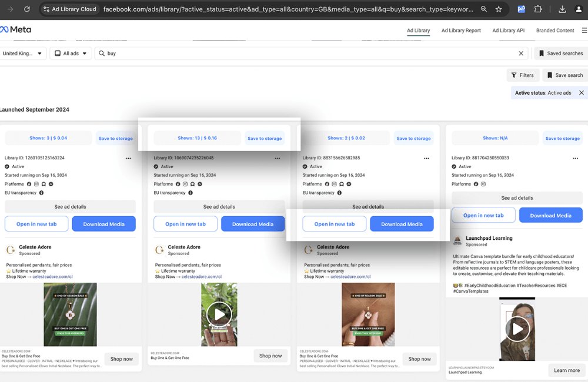Click the browser downloads icon
Screen dimensions: 588x382
tap(562, 9)
